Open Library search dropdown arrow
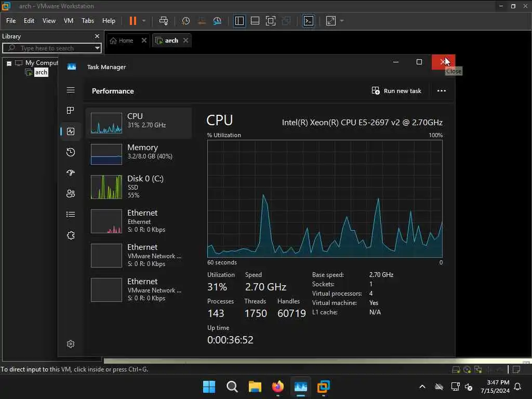The image size is (532, 399). tap(97, 48)
